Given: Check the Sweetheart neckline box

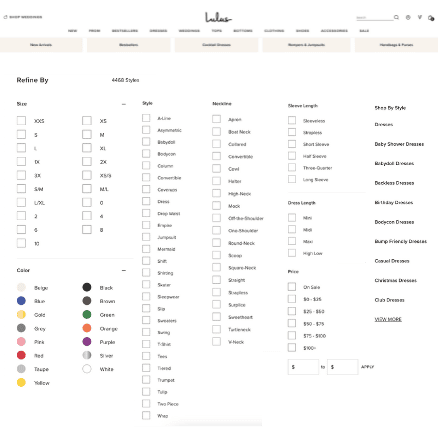Looking at the screenshot, I should (216, 317).
